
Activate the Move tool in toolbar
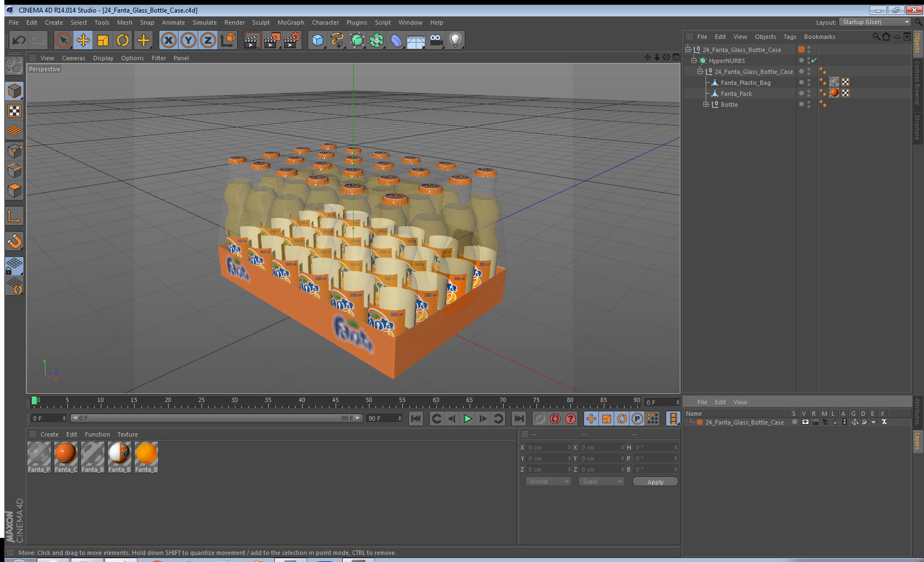tap(83, 40)
